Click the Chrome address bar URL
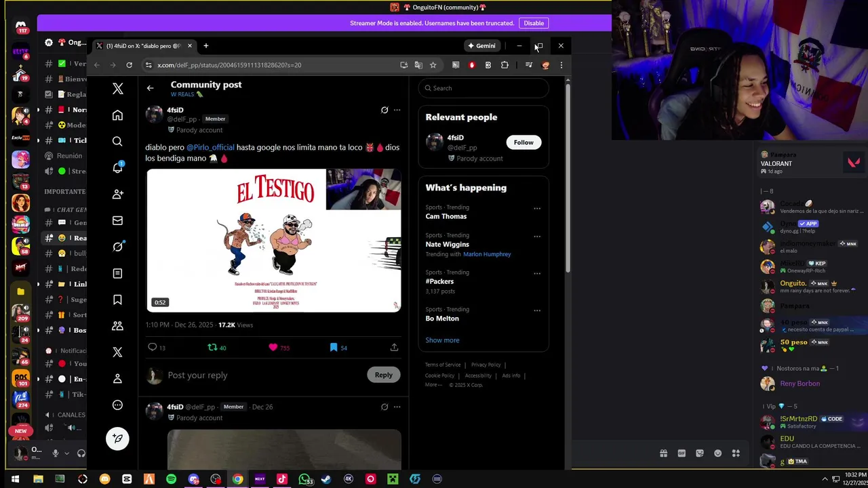The image size is (868, 488). point(229,65)
